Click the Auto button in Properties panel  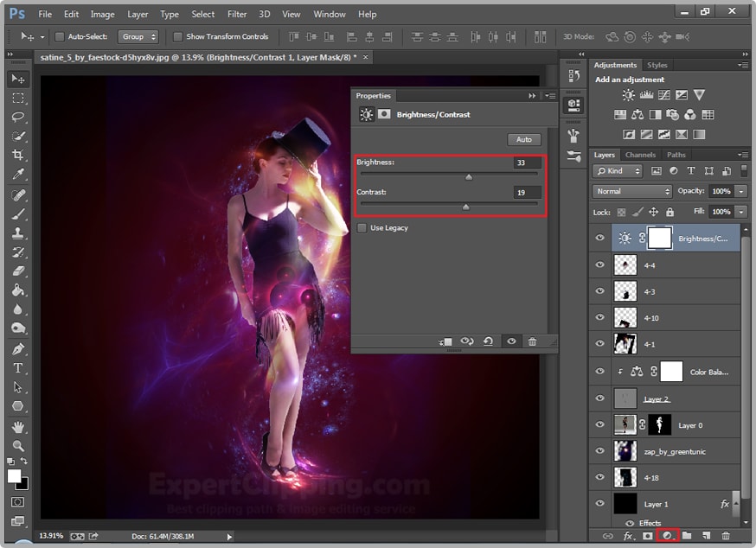click(523, 139)
